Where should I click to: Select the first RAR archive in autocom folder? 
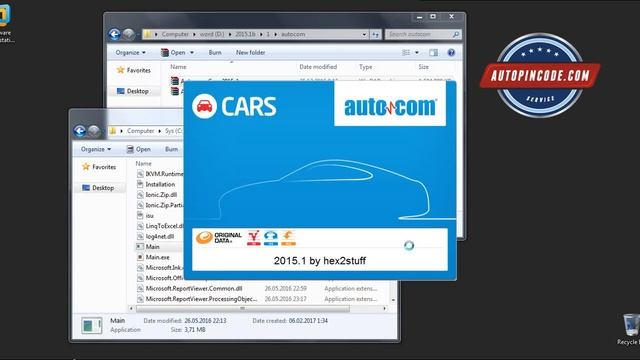(175, 81)
